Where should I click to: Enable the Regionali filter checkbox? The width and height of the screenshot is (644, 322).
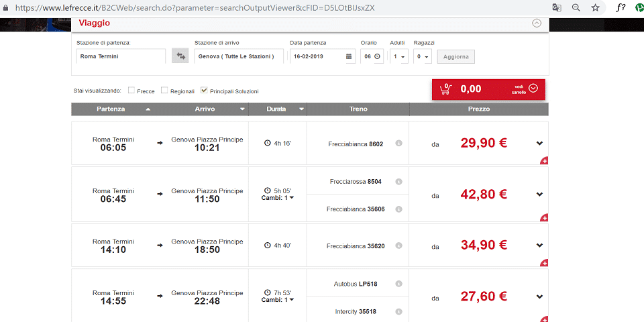coord(164,91)
